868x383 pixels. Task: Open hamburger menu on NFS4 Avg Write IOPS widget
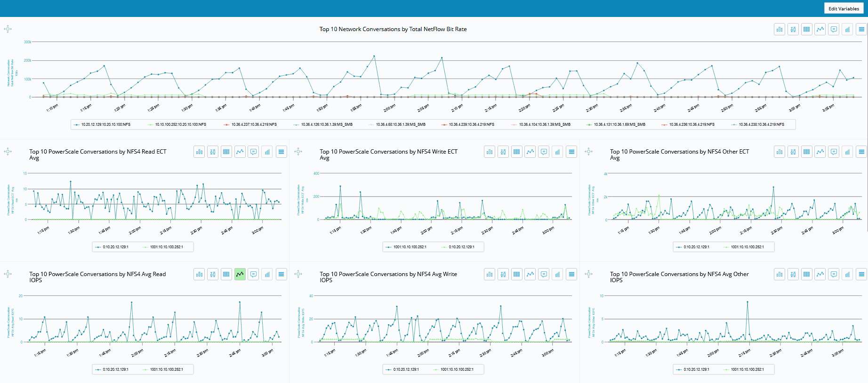(571, 274)
